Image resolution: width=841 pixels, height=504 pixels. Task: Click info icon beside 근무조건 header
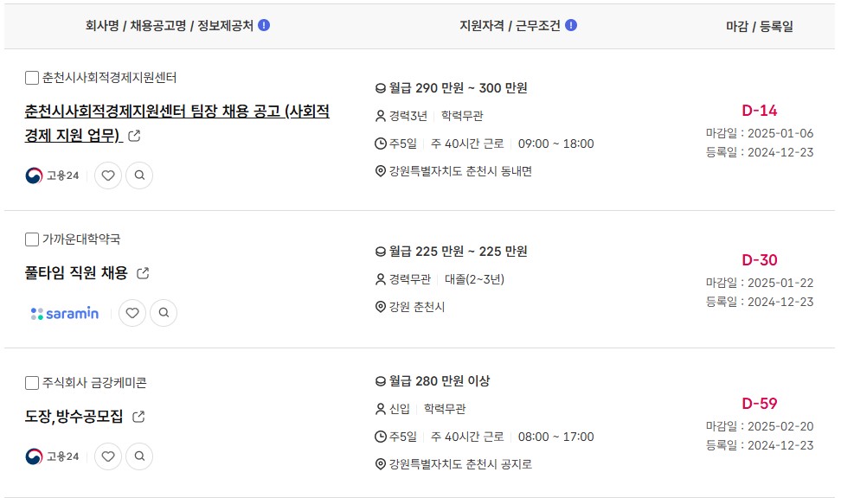click(571, 25)
